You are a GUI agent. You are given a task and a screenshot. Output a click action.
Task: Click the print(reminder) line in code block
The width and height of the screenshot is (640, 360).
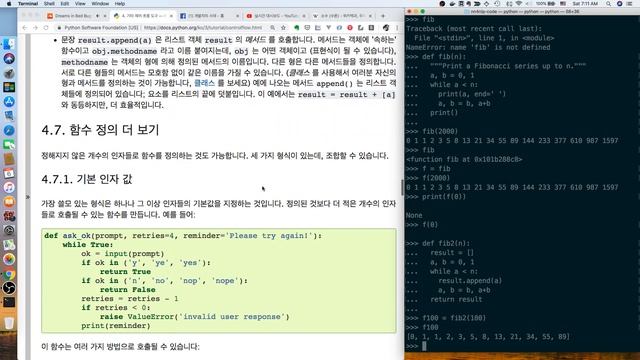tap(116, 326)
